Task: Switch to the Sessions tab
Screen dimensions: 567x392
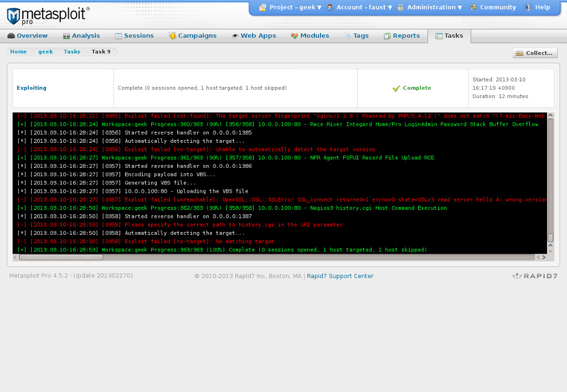Action: click(134, 36)
